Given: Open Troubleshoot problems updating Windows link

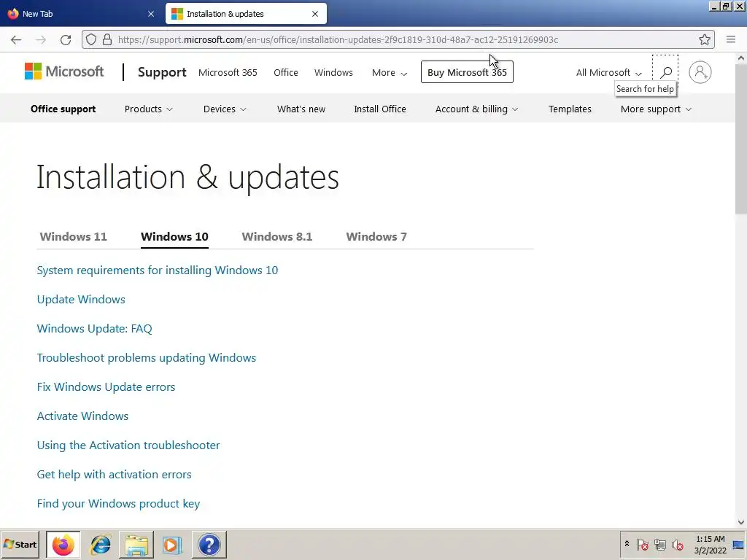Looking at the screenshot, I should point(146,358).
